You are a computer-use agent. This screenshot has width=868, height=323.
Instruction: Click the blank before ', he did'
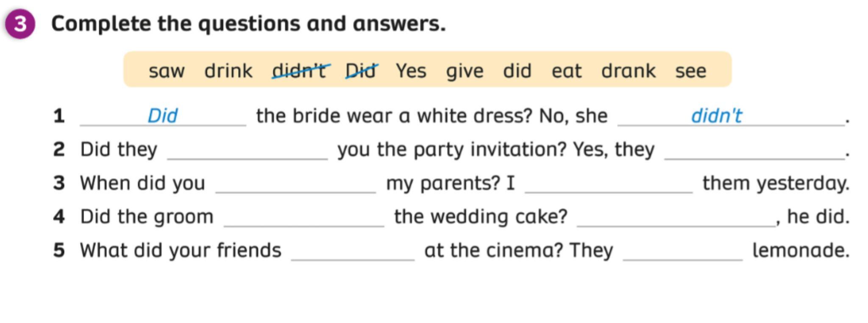point(676,219)
